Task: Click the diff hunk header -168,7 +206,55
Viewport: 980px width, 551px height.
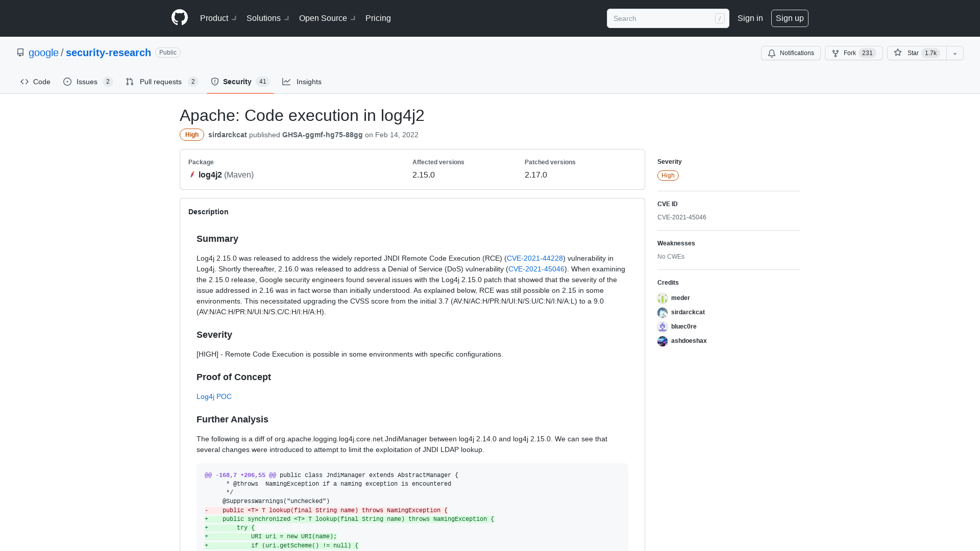Action: click(x=240, y=475)
